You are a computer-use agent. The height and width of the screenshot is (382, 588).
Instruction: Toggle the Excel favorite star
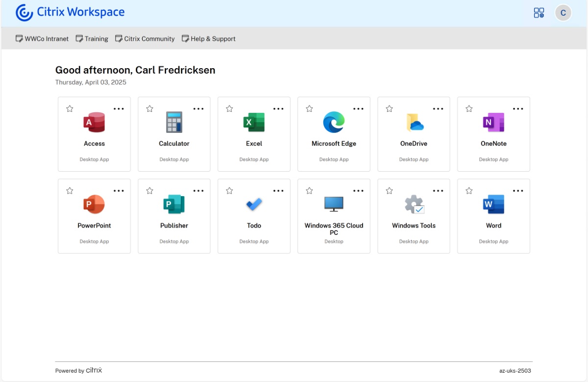click(x=229, y=108)
